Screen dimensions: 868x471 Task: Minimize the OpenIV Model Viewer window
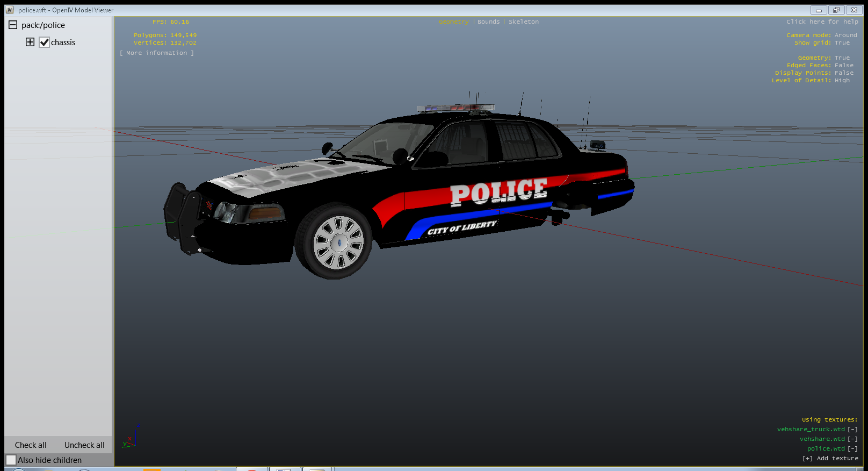click(x=819, y=10)
